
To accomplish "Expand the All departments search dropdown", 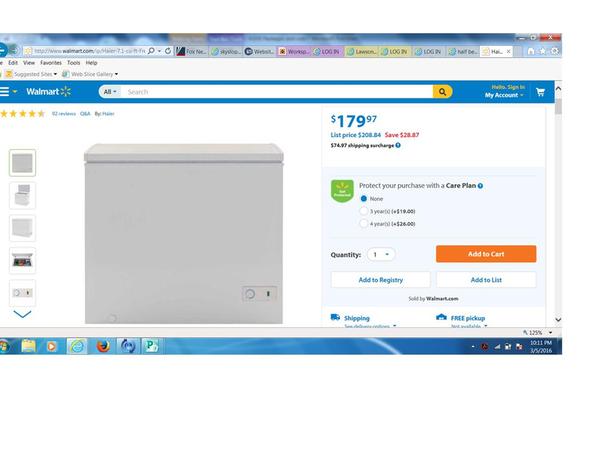I will pos(110,92).
